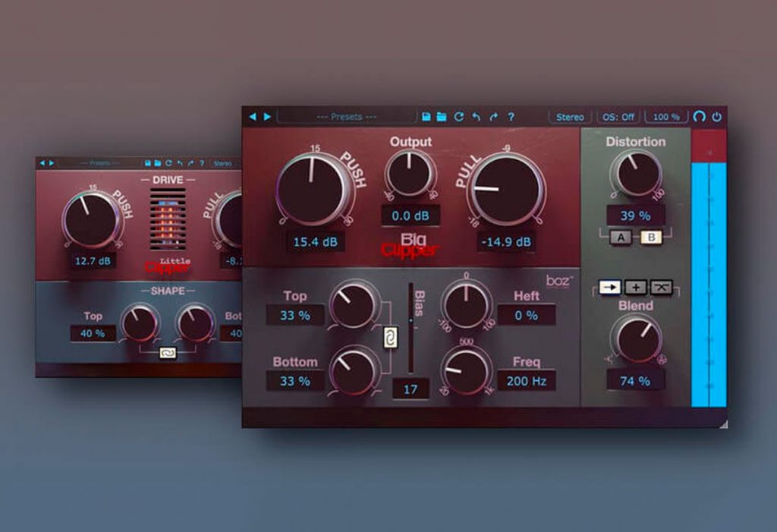Click the reset/reload icon in Big Clipper
This screenshot has width=777, height=532.
[x=459, y=117]
